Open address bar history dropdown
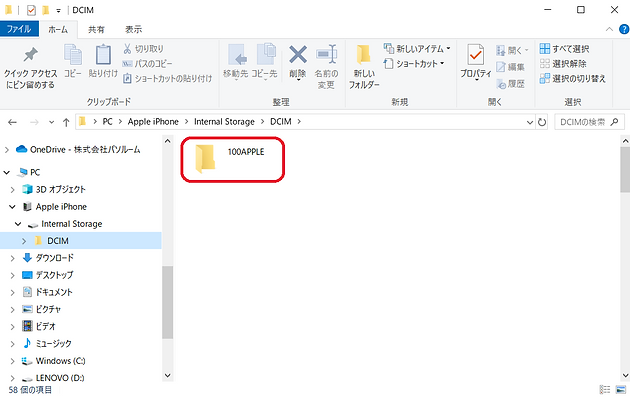This screenshot has height=397, width=630. coord(530,122)
